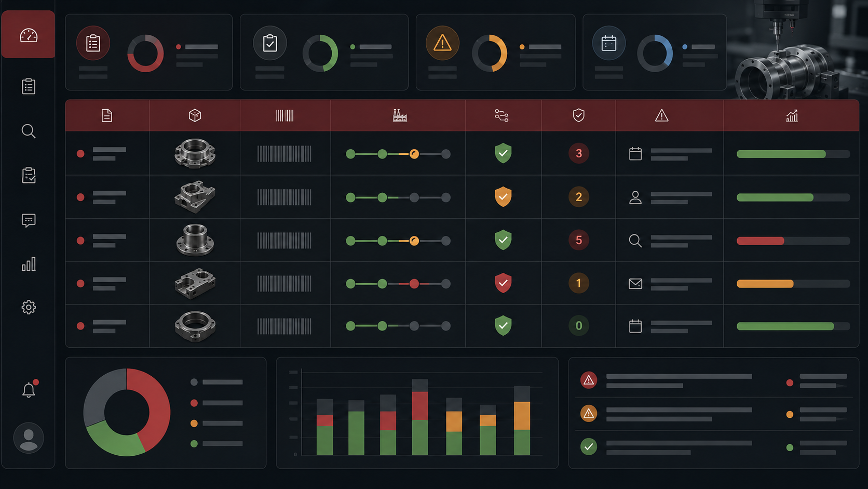Open the user profile avatar
Screen dimensions: 868x489
point(29,438)
